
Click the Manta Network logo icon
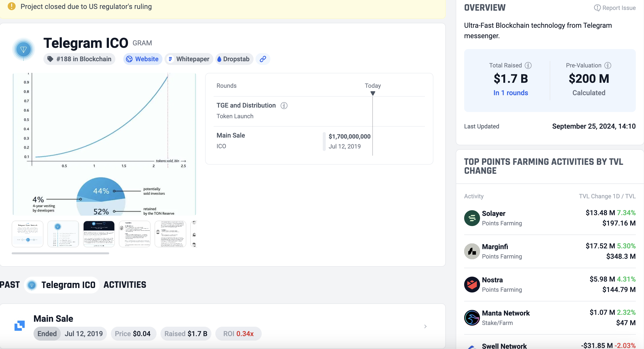point(472,318)
